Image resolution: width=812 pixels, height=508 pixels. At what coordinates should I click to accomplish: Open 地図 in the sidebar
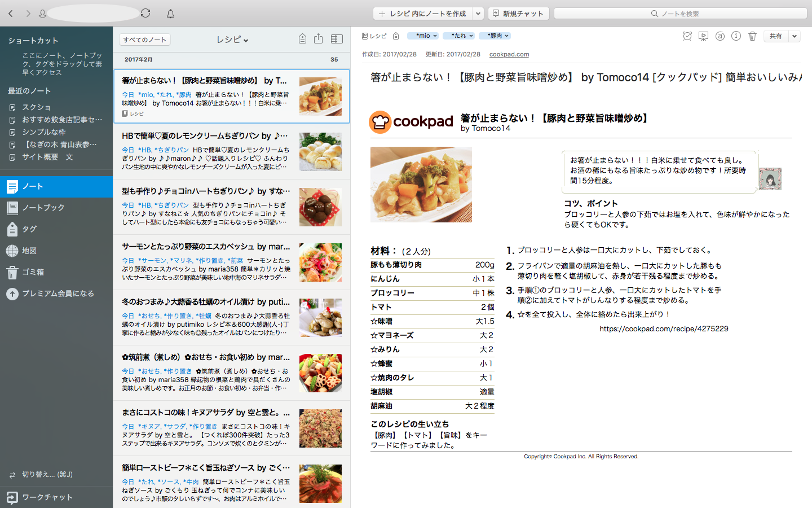click(x=56, y=251)
